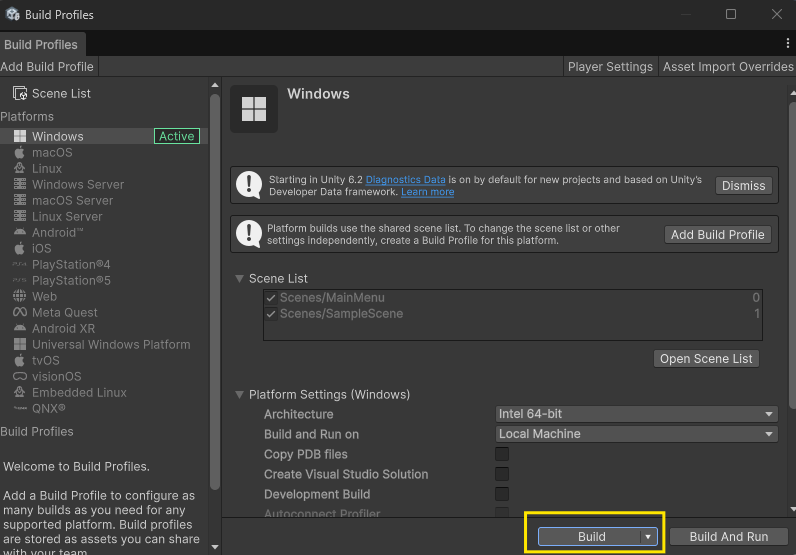Switch to the Build Profiles tab
The width and height of the screenshot is (796, 555).
point(41,45)
